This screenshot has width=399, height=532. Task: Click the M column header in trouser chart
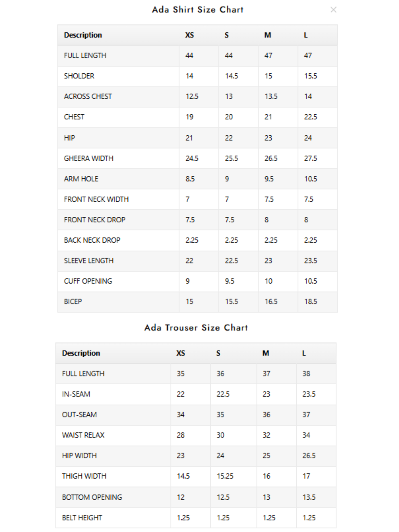(266, 353)
